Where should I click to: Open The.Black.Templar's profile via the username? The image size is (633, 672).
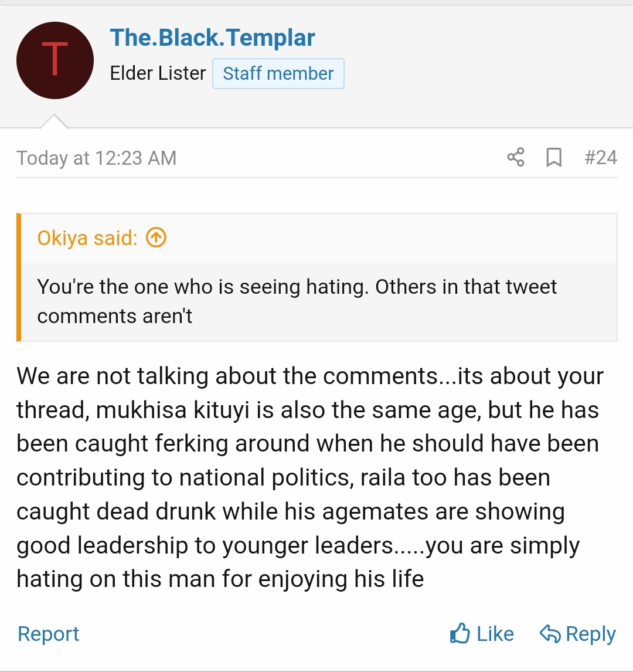click(212, 38)
